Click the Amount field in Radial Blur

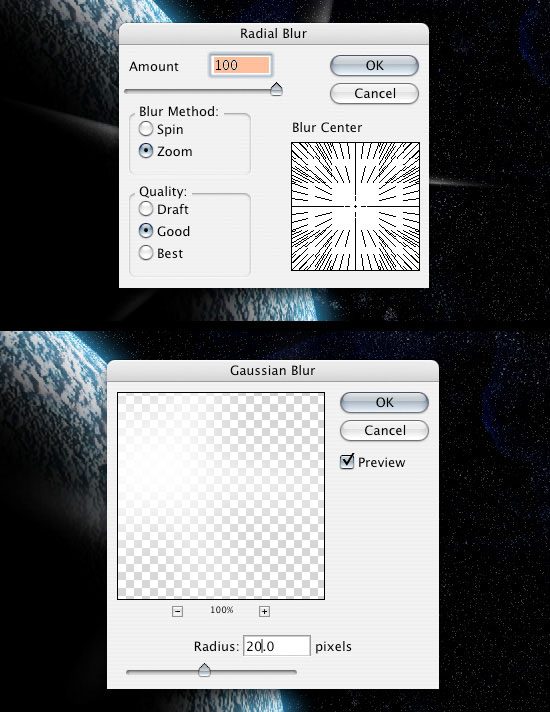241,65
